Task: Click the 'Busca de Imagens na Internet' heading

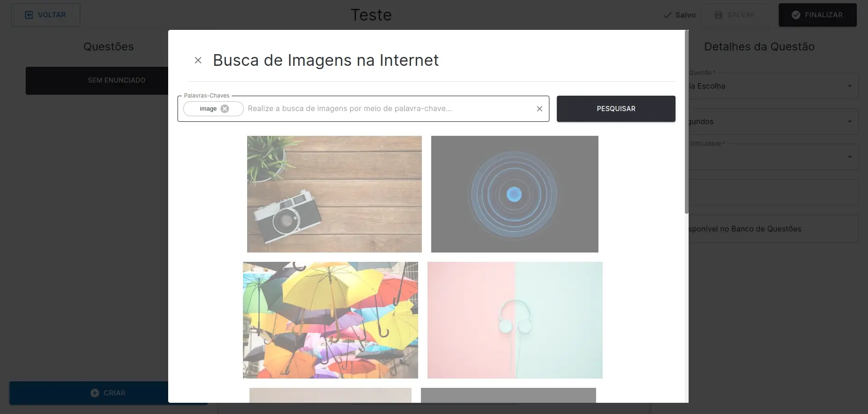Action: click(x=326, y=60)
